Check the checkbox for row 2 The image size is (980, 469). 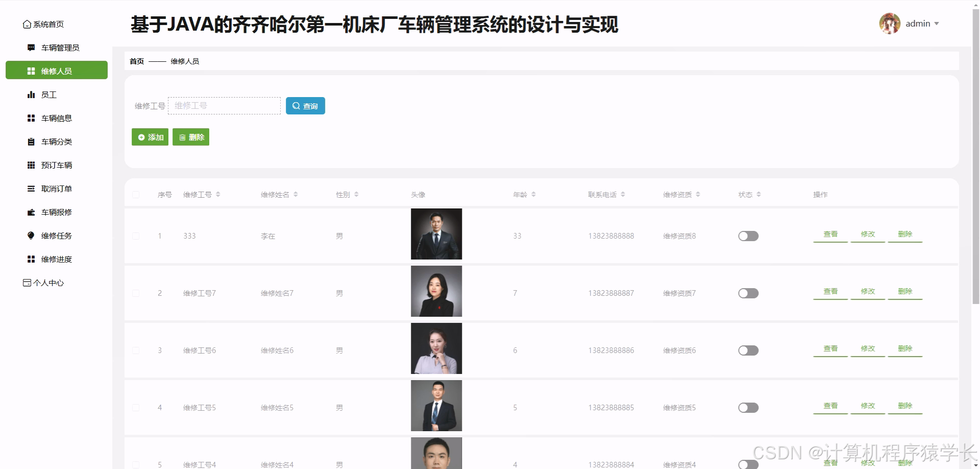[x=136, y=293]
